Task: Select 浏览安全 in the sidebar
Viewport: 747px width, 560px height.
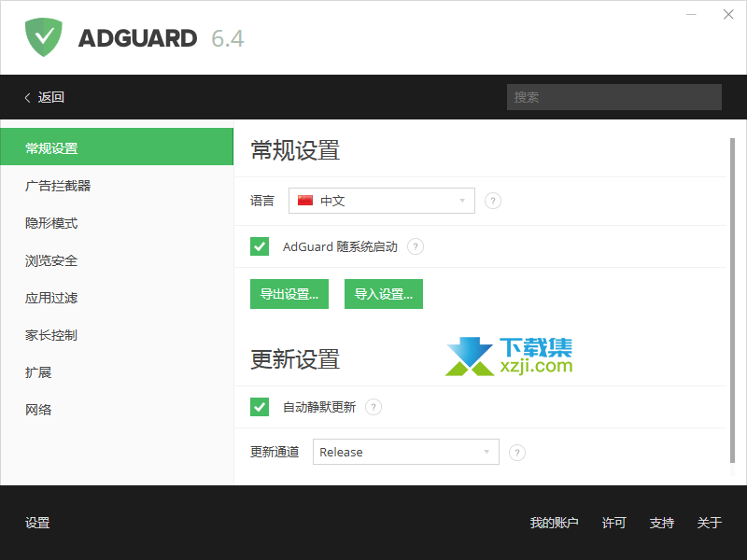Action: pos(51,260)
